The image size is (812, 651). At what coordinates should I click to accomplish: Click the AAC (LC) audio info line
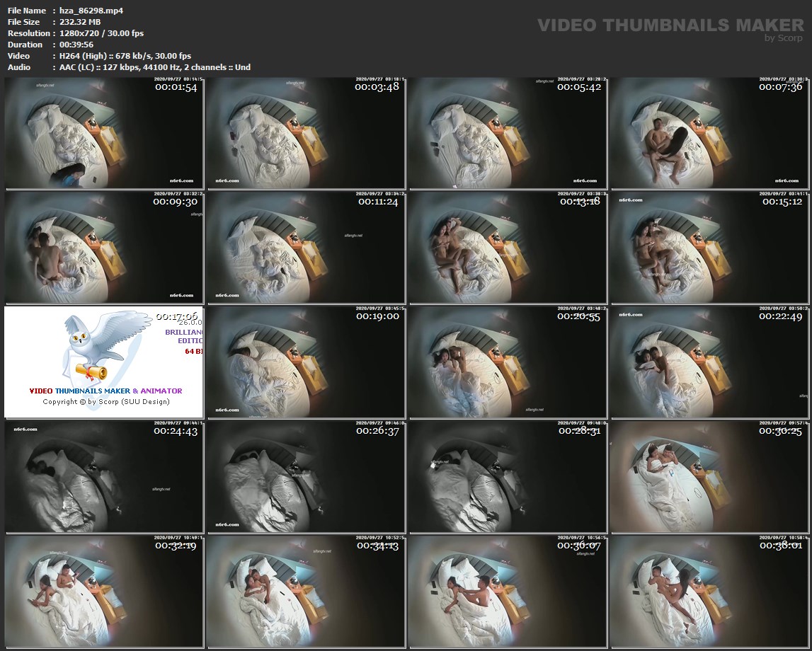tap(155, 67)
